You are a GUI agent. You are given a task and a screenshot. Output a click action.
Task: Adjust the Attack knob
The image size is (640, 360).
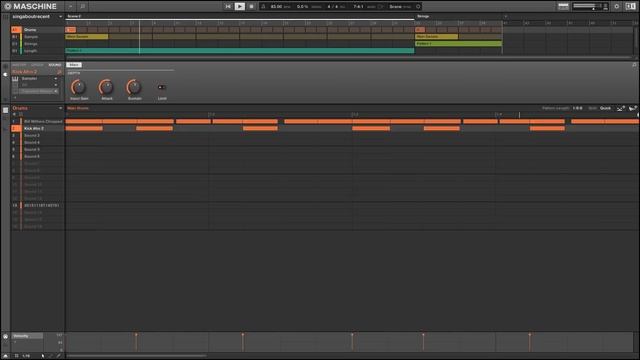tap(106, 87)
